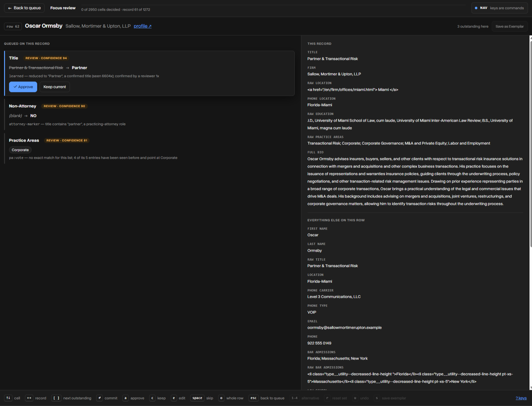Click Save as Exemplar button
The width and height of the screenshot is (532, 406).
[x=510, y=27]
